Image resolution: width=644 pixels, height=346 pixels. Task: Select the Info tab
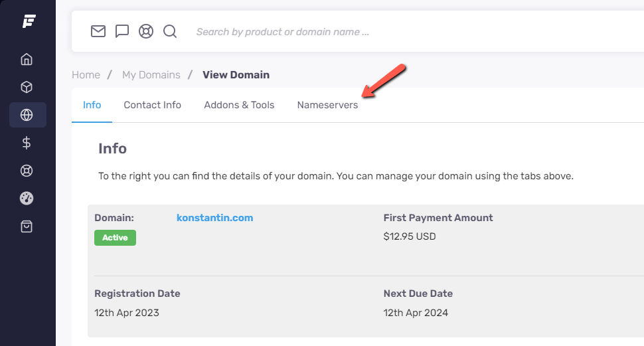(92, 105)
